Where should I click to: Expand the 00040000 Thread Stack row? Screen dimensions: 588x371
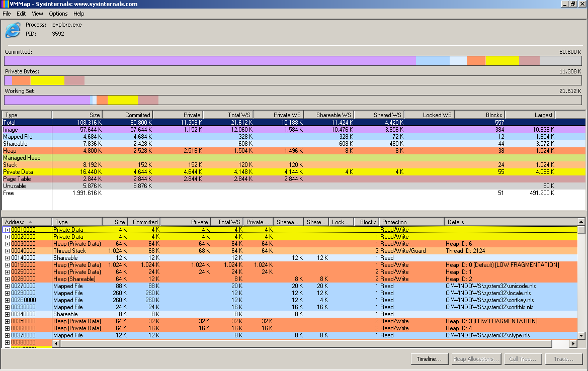coord(7,251)
